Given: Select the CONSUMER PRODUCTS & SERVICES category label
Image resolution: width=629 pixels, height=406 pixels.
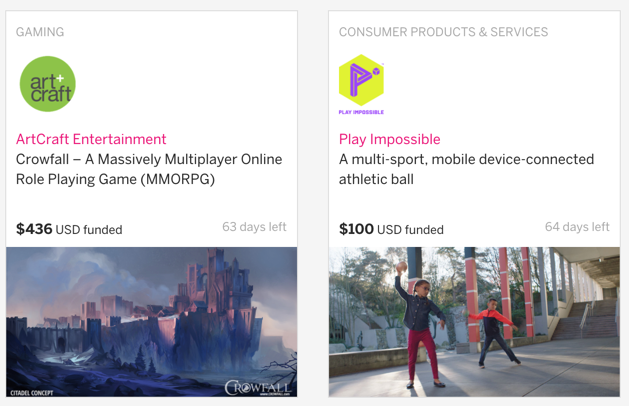Looking at the screenshot, I should click(x=443, y=32).
